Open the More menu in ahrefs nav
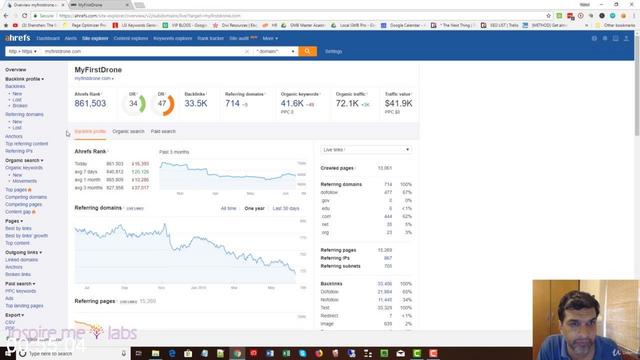Image resolution: width=640 pixels, height=360 pixels. click(x=270, y=38)
